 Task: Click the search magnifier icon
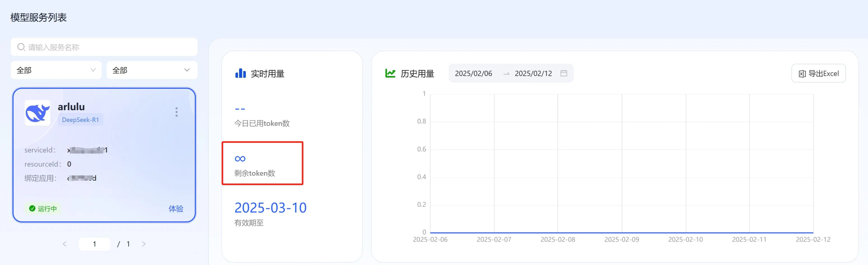(x=21, y=47)
